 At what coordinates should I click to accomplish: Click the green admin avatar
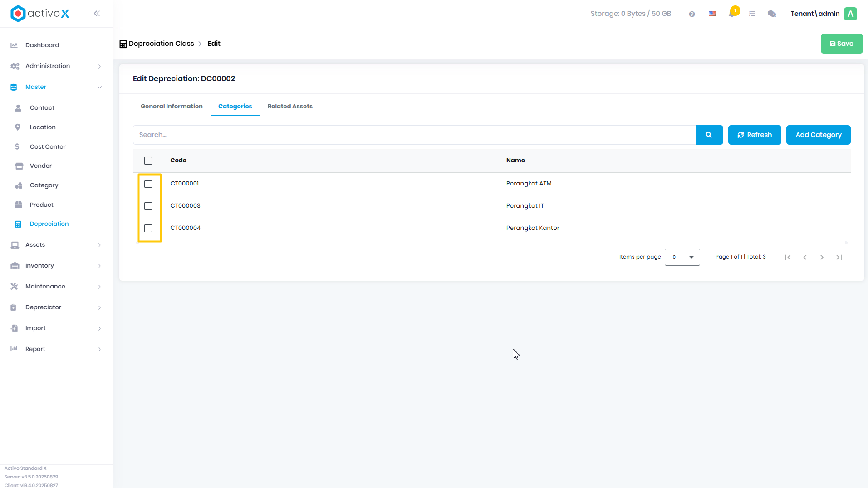point(851,14)
